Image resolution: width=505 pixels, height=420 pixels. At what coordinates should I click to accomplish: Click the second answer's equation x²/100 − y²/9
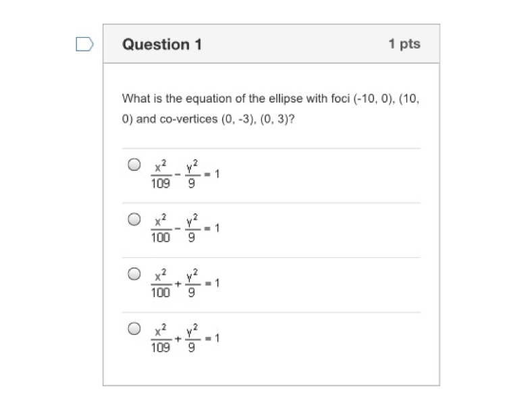[x=185, y=228]
